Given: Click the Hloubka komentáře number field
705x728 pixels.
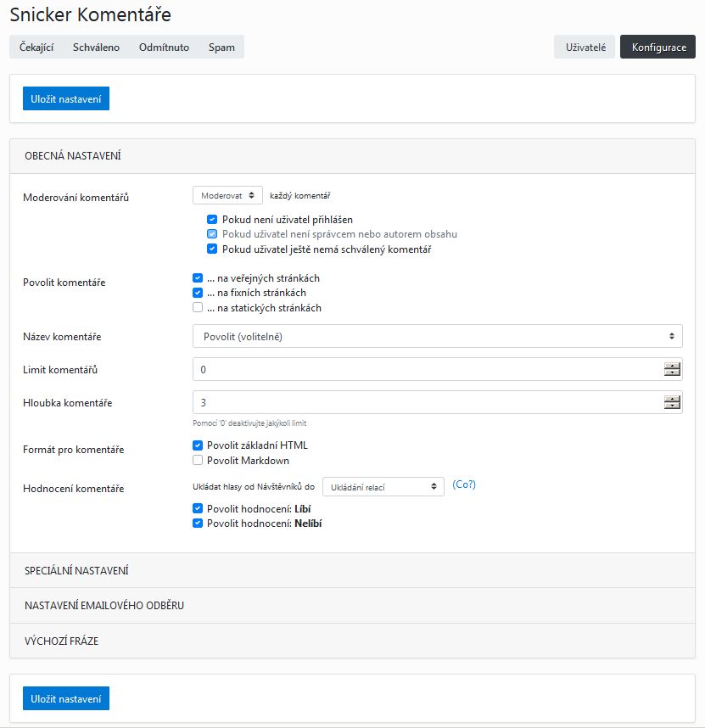Looking at the screenshot, I should pos(424,402).
